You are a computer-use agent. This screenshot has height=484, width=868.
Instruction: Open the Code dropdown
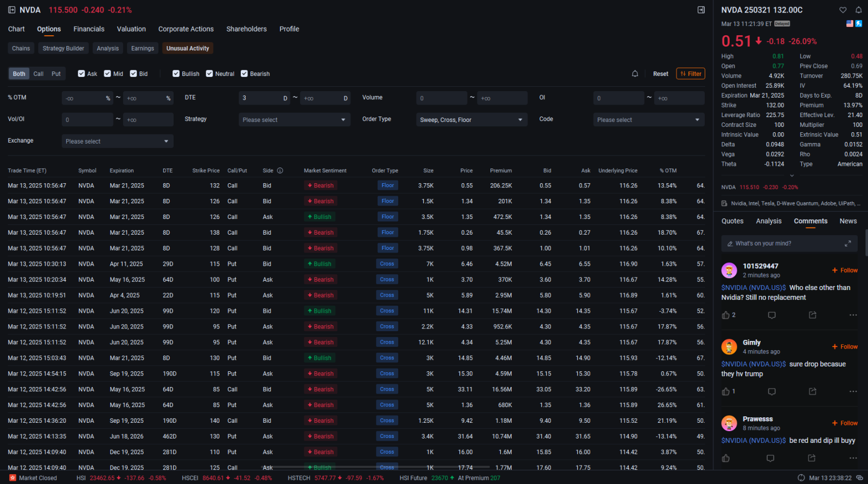(x=649, y=120)
